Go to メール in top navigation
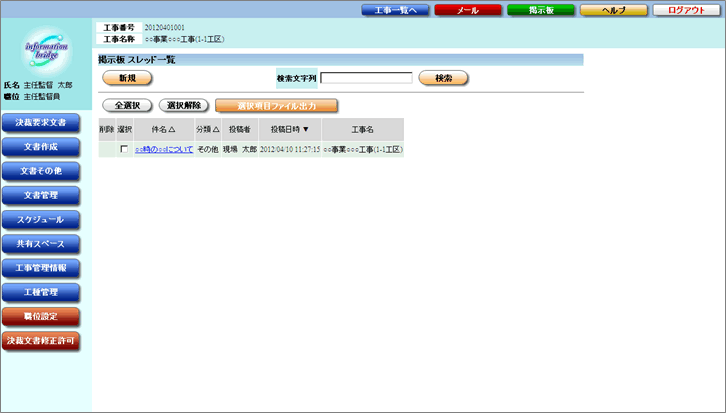726x413 pixels. (x=467, y=10)
